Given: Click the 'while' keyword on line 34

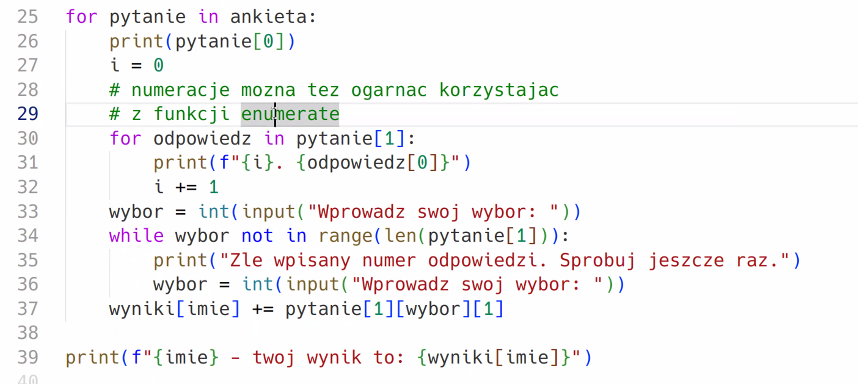Looking at the screenshot, I should click(137, 236).
